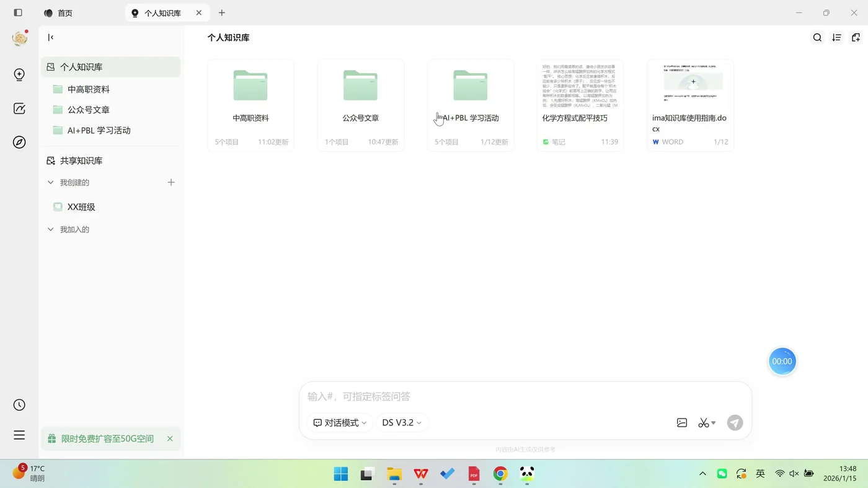Search within the personal knowledge base
This screenshot has height=488, width=868.
pos(817,38)
